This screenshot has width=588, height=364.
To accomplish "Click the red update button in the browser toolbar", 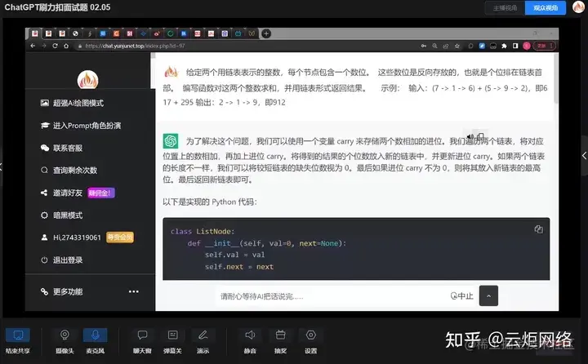I will [545, 46].
